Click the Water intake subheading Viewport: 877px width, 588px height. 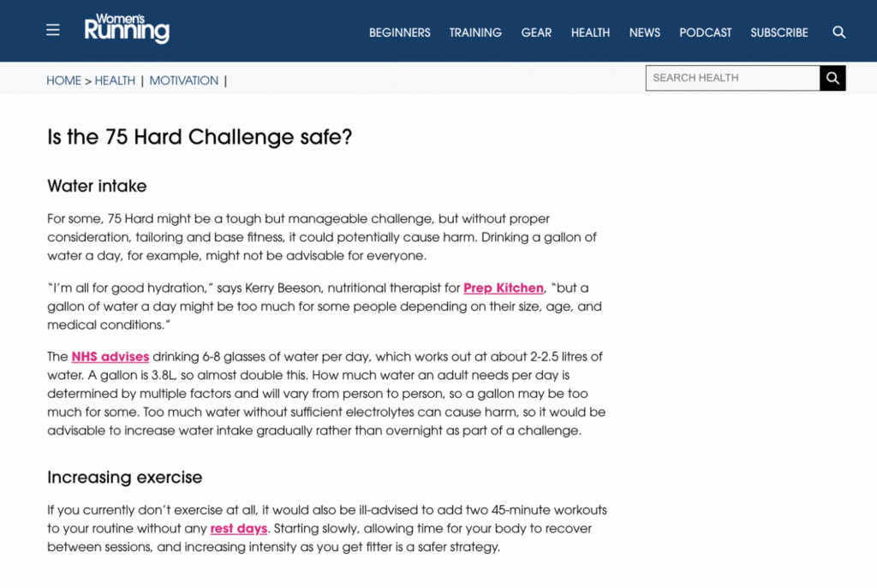pyautogui.click(x=97, y=186)
